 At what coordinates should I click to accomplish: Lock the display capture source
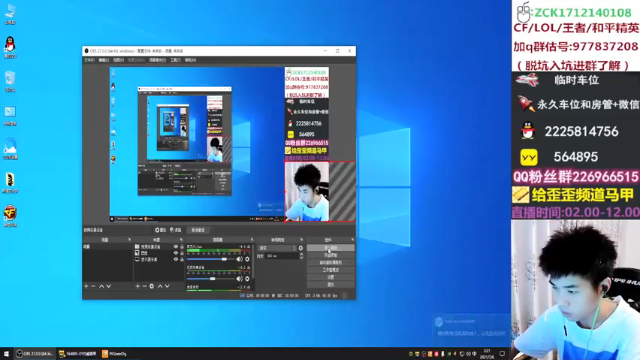(x=182, y=259)
